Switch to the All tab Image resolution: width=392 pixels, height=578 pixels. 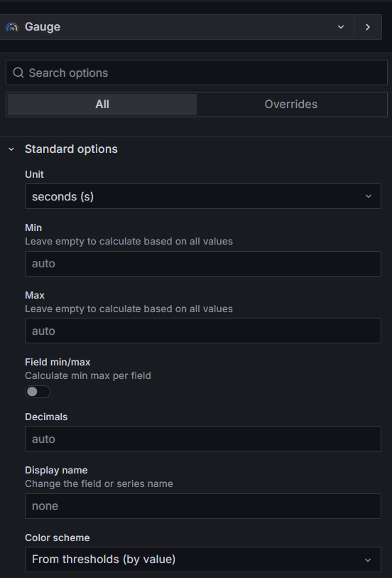tap(102, 105)
